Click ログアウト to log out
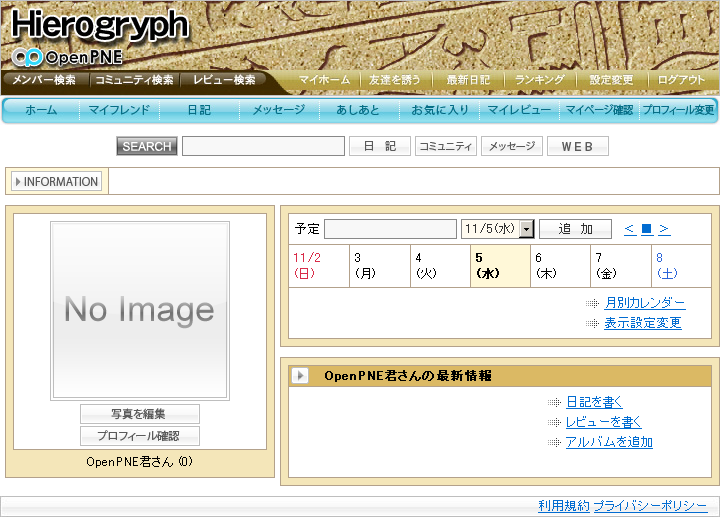Image resolution: width=720 pixels, height=517 pixels. pos(681,80)
